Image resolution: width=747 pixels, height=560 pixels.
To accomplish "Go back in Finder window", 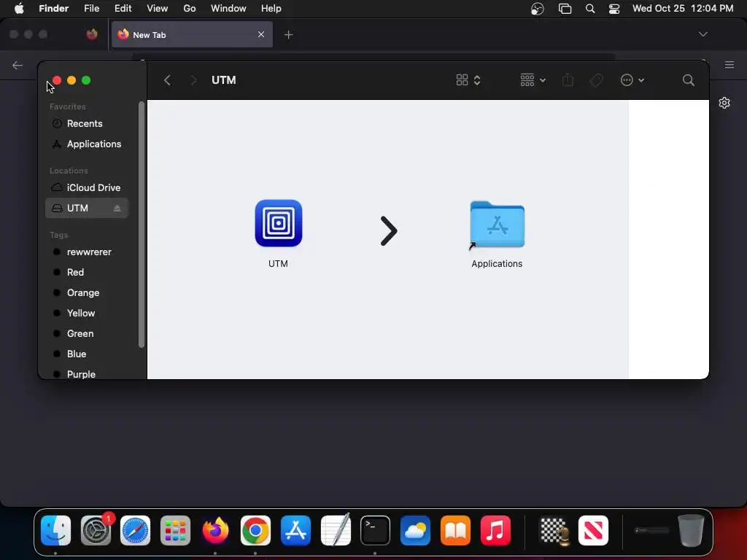I will (167, 80).
